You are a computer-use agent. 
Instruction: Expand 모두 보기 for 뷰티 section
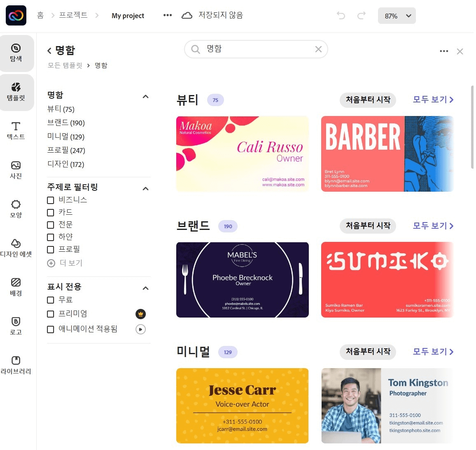[433, 100]
